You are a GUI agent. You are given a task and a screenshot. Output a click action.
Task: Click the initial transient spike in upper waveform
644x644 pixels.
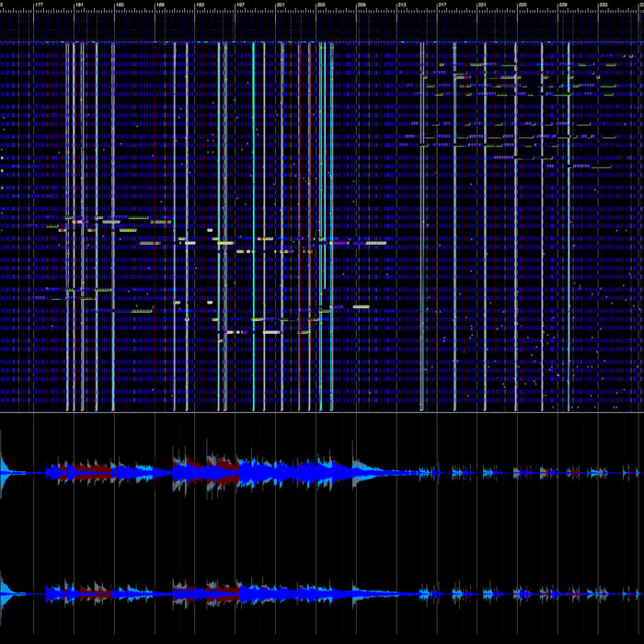point(4,466)
